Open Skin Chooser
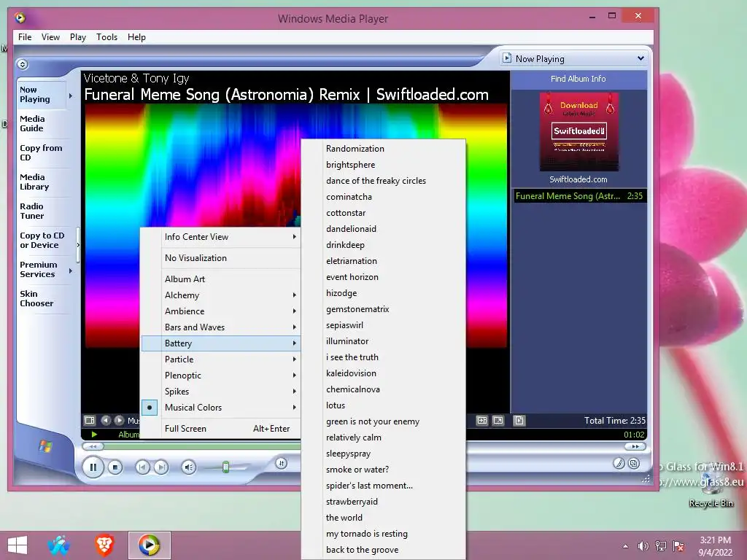This screenshot has width=747, height=560. coord(36,298)
